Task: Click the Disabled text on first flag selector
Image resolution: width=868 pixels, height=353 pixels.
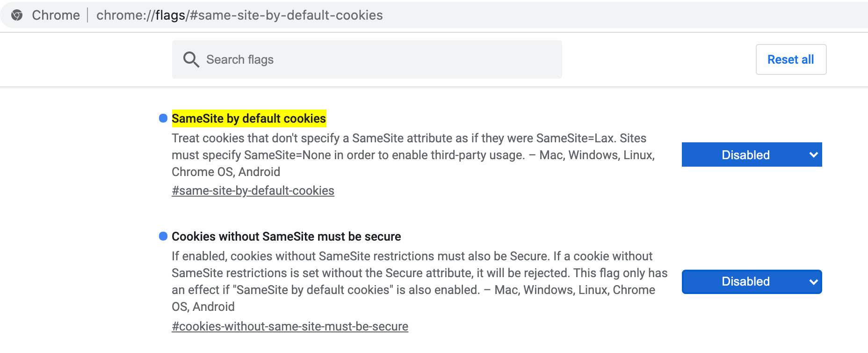Action: pos(745,155)
